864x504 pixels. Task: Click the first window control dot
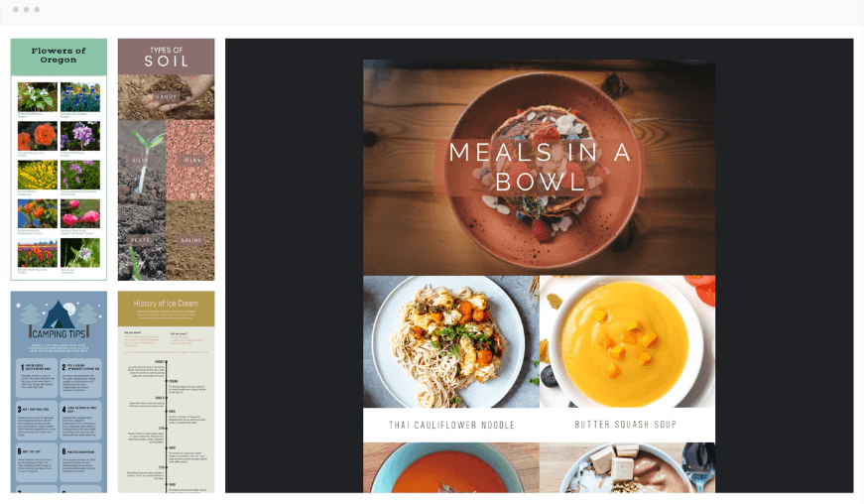(14, 9)
